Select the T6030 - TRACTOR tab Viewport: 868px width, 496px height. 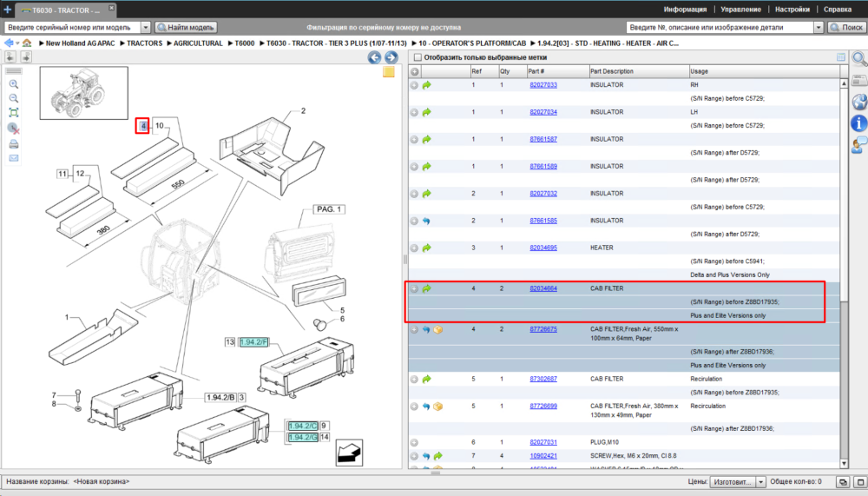coord(65,10)
